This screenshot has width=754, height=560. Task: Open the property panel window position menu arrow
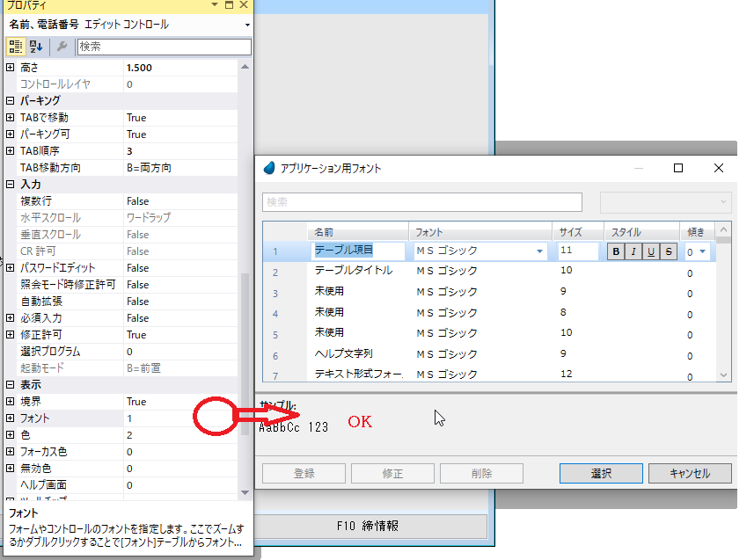(x=216, y=6)
